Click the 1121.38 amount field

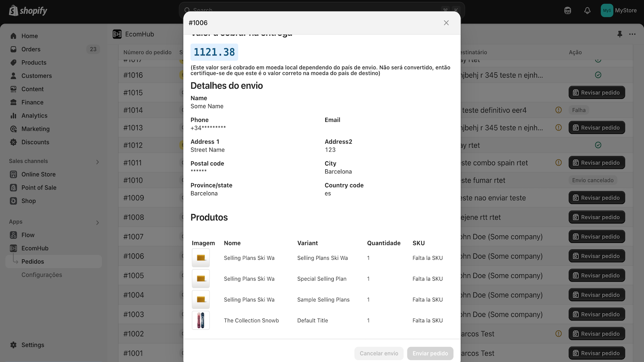(214, 52)
